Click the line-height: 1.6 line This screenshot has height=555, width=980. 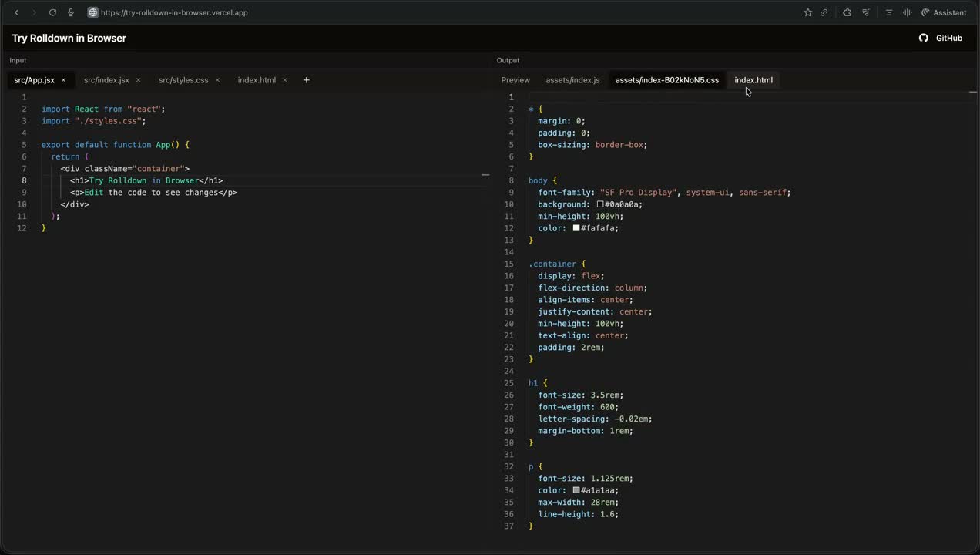(x=579, y=514)
